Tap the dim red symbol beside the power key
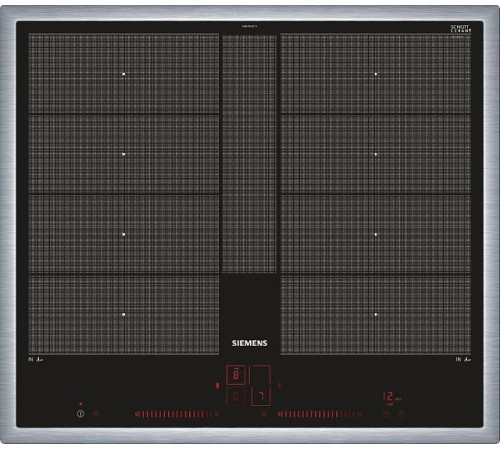 pos(96,414)
